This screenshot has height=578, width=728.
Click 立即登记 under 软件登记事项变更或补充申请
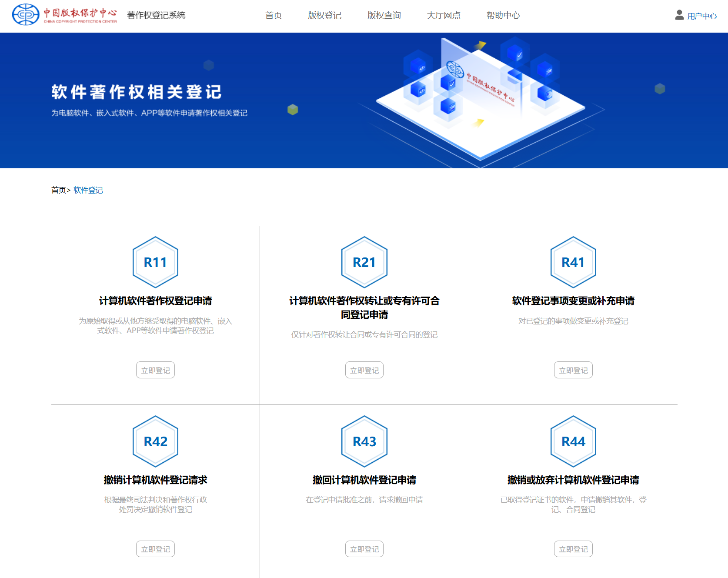click(573, 370)
